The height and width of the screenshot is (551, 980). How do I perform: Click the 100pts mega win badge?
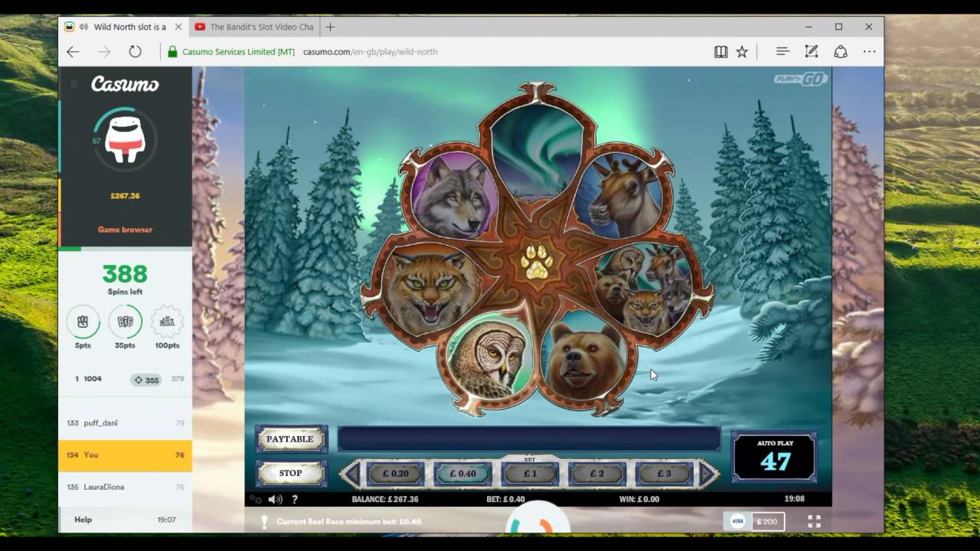[167, 322]
